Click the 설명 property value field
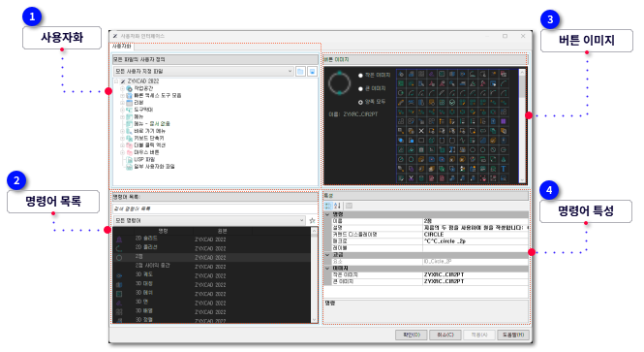Screen dimensions: 644x352 (475, 228)
